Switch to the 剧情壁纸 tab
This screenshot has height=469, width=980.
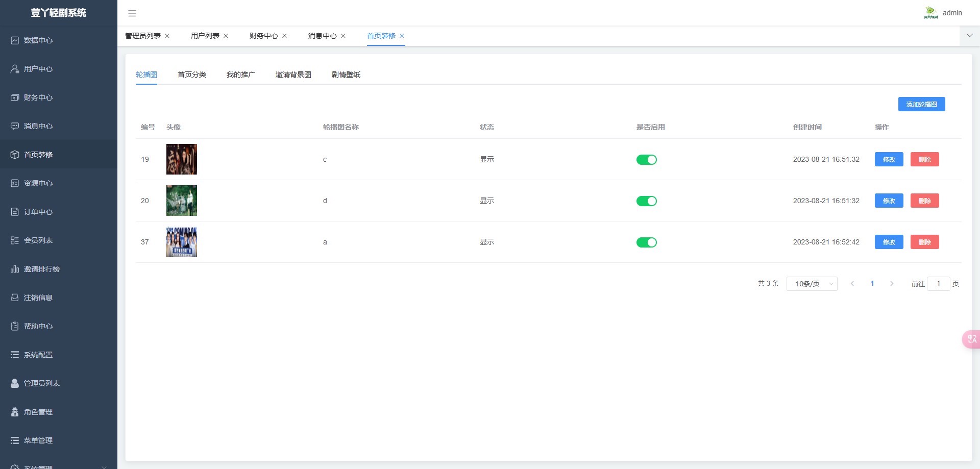(x=346, y=75)
